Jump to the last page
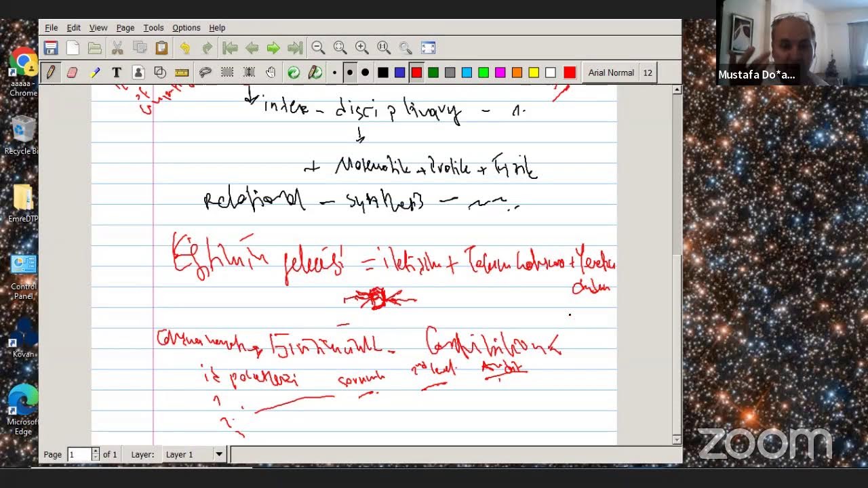This screenshot has height=488, width=868. point(295,47)
